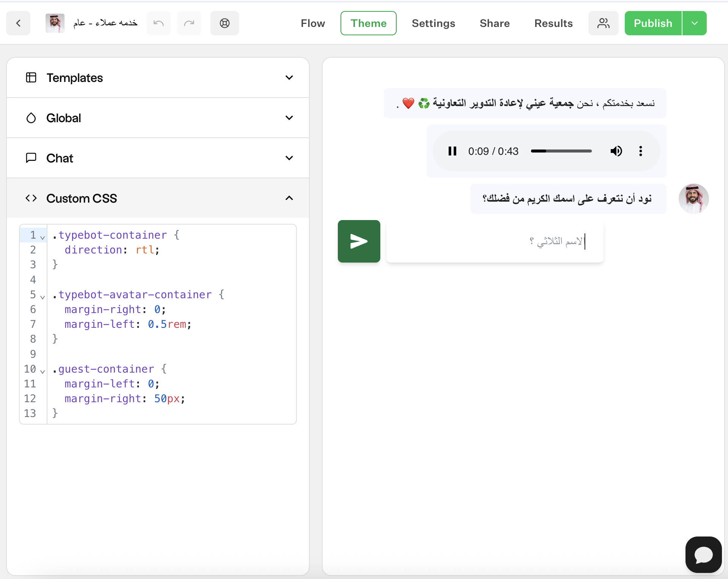Viewport: 728px width, 579px height.
Task: Click the Templates panel icon
Action: point(31,77)
